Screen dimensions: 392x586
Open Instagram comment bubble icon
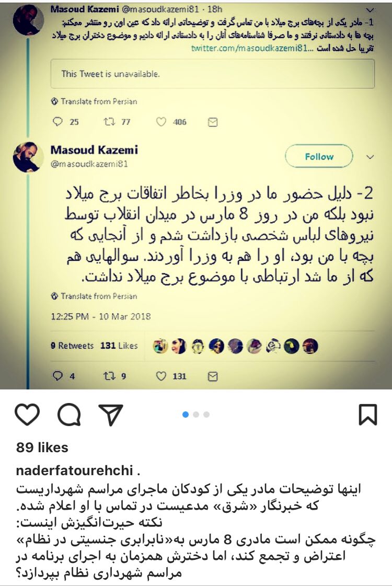click(x=69, y=415)
